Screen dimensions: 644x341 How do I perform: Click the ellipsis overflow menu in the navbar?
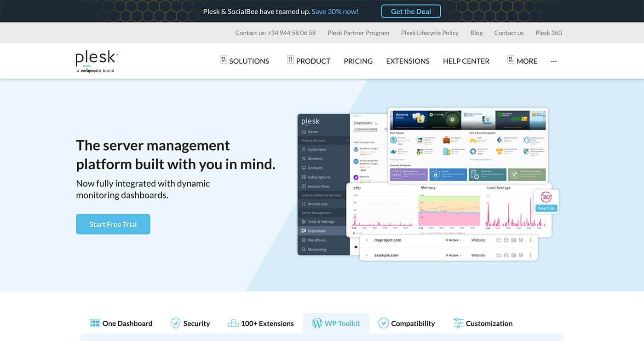[554, 61]
